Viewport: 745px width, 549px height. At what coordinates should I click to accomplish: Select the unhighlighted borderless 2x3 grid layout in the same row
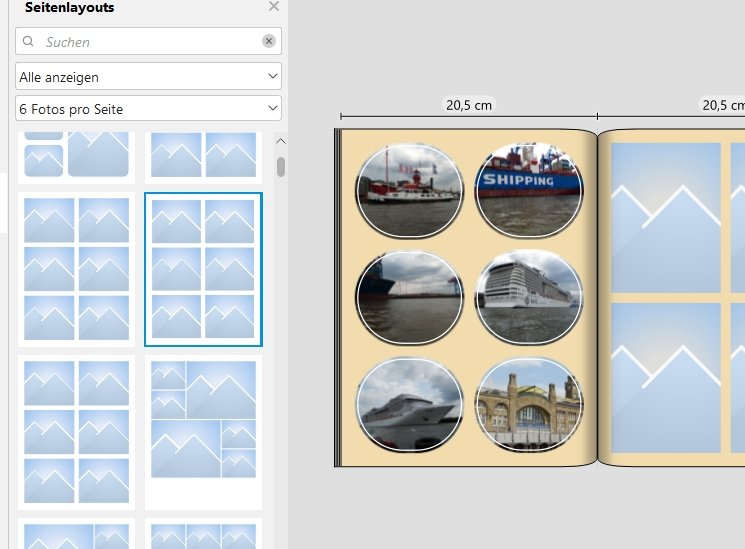click(76, 269)
